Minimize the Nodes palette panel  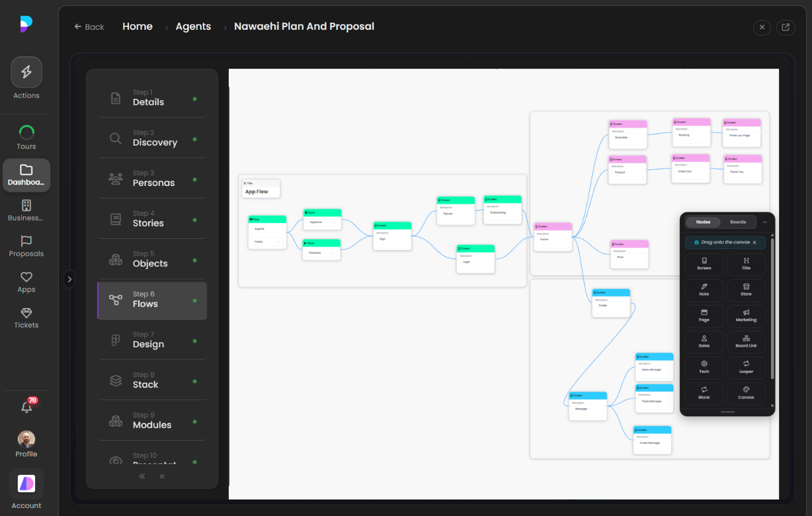point(765,222)
